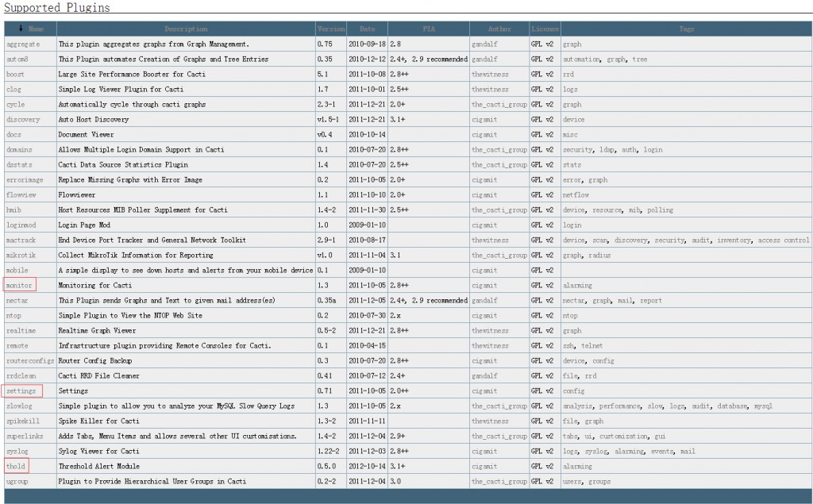
Task: Click author 'thewitness' in boost row
Action: [x=490, y=75]
